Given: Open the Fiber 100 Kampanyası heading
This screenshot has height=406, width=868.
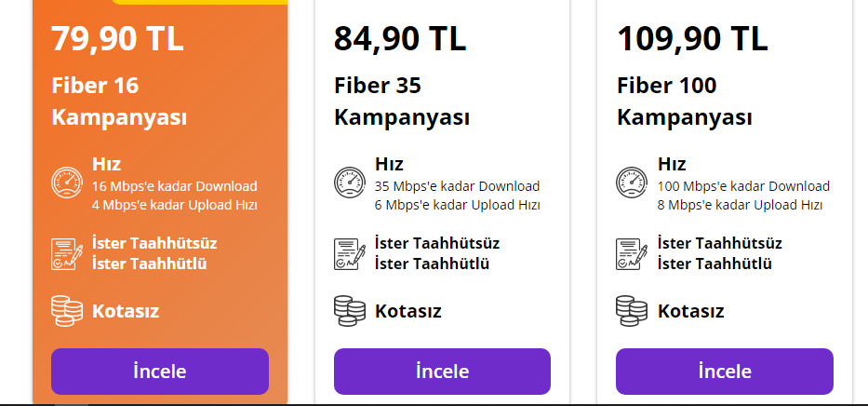Looking at the screenshot, I should click(x=684, y=102).
